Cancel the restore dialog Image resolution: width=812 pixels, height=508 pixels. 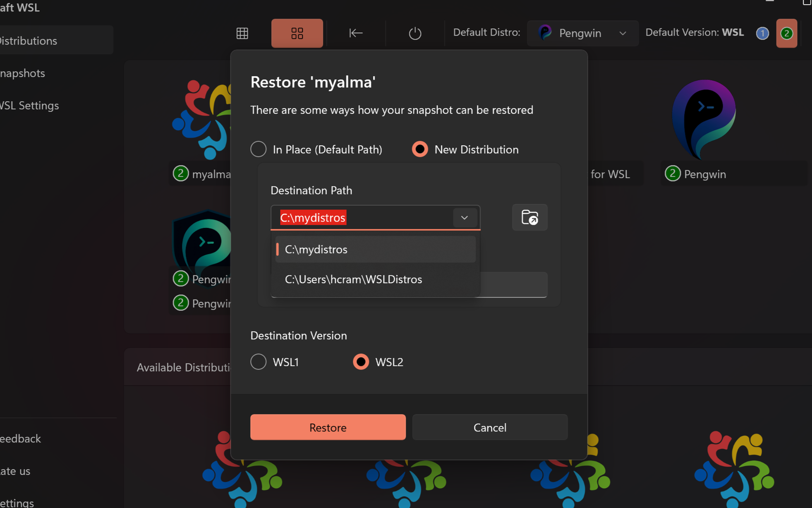[490, 427]
